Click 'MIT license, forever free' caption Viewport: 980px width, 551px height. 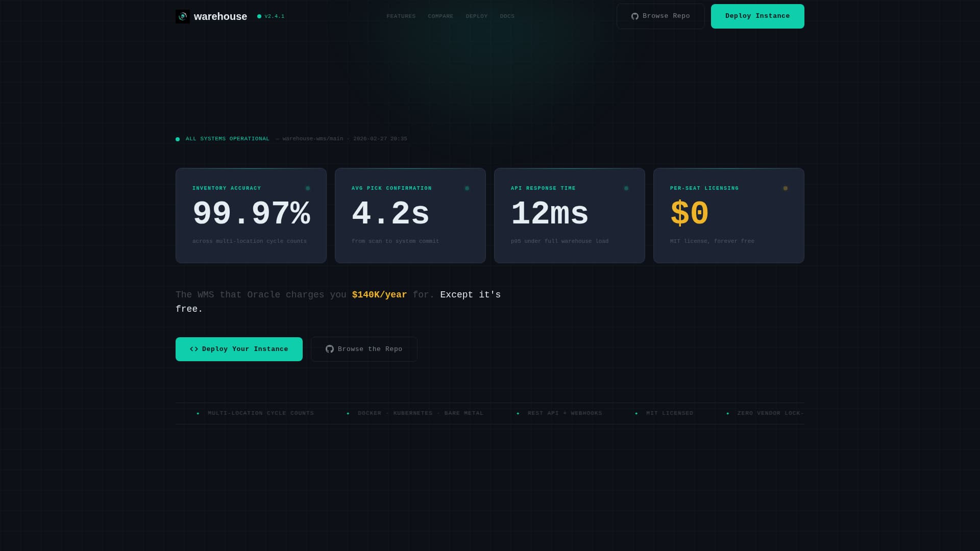pyautogui.click(x=712, y=241)
